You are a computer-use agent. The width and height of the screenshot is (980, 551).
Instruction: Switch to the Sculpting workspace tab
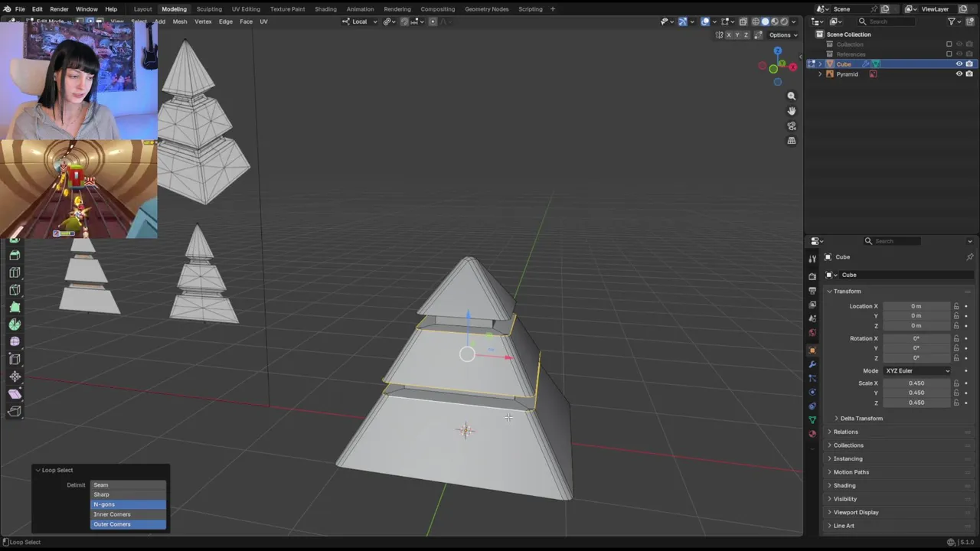click(209, 9)
